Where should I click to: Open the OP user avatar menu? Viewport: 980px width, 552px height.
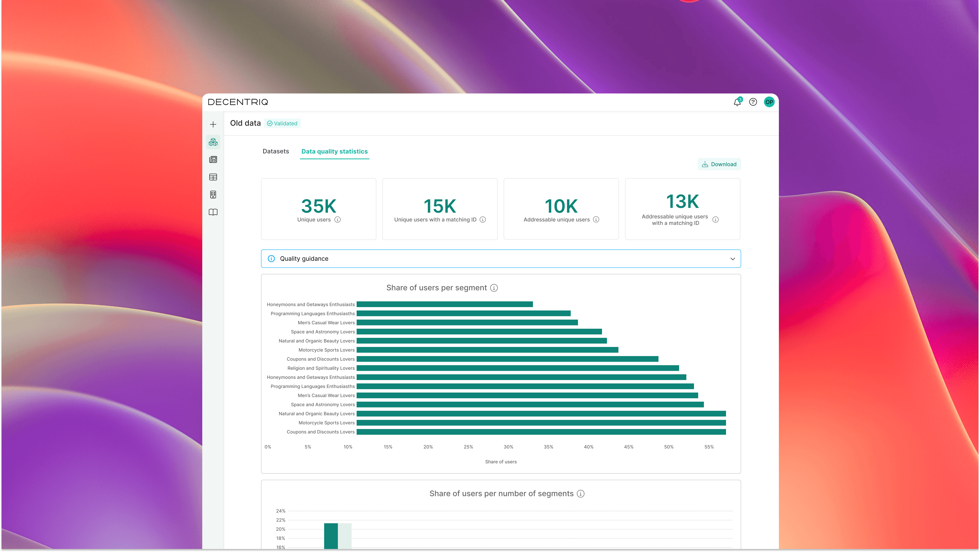[769, 102]
